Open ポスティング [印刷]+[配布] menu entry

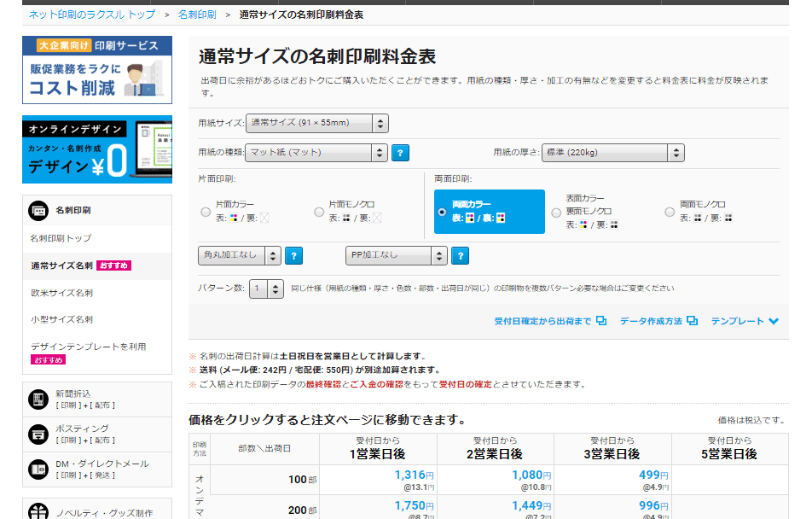[97, 434]
